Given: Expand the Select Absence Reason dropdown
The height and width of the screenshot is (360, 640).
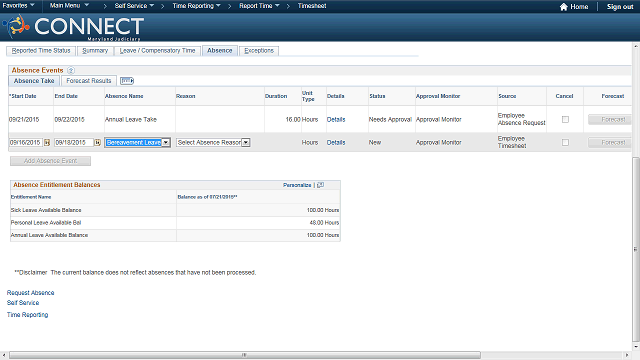Looking at the screenshot, I should 213,142.
